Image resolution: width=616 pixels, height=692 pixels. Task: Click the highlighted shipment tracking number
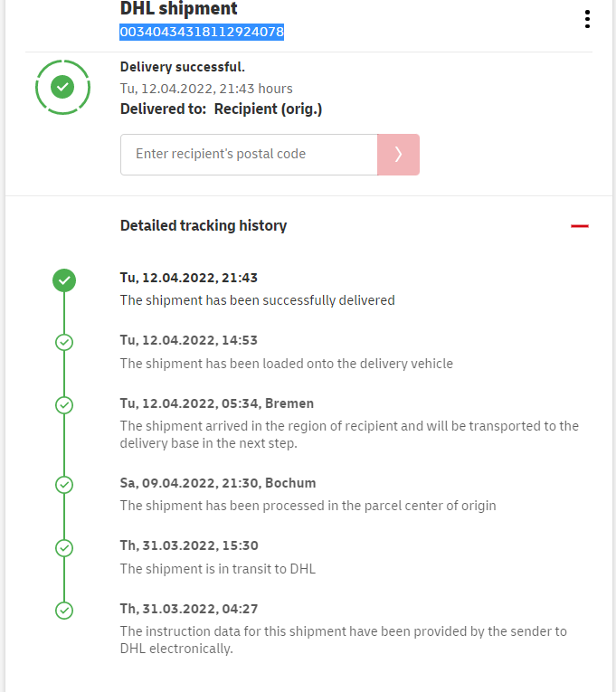point(202,32)
